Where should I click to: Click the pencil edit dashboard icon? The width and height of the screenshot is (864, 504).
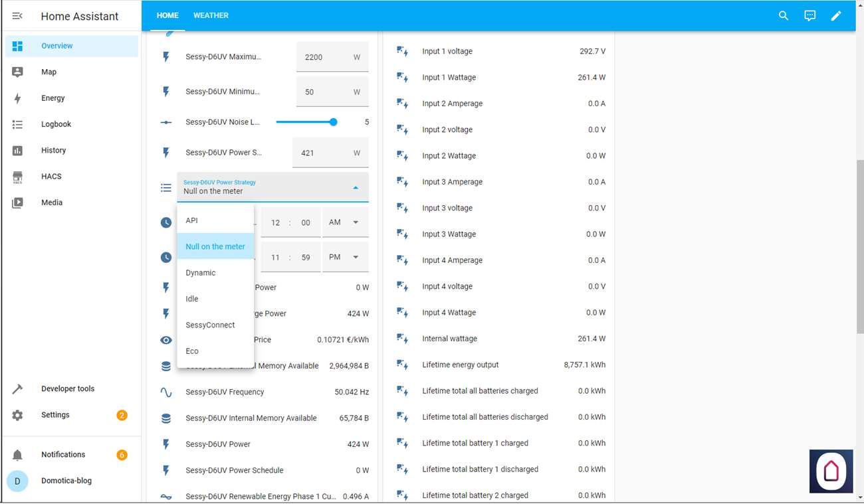836,16
